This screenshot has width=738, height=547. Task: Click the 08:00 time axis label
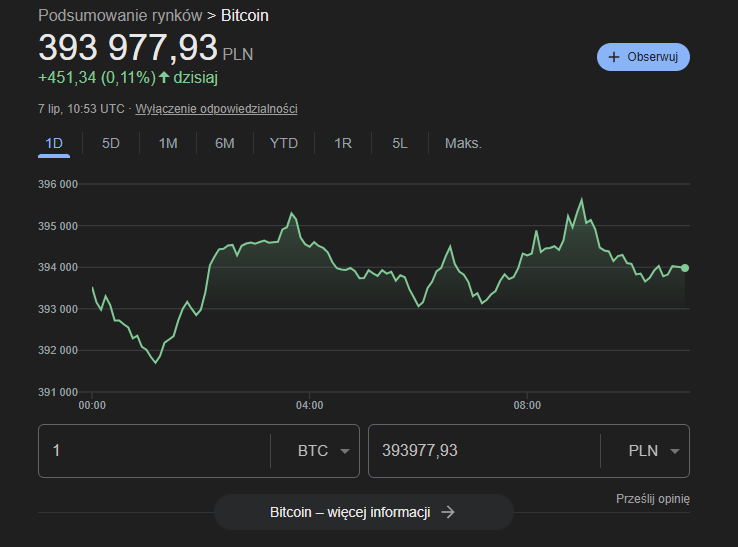pyautogui.click(x=527, y=405)
